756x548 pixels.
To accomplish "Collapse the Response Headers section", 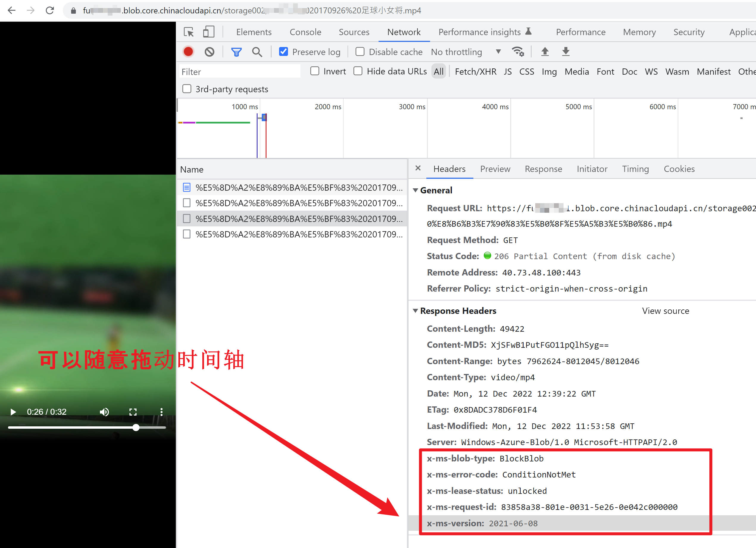I will coord(415,311).
